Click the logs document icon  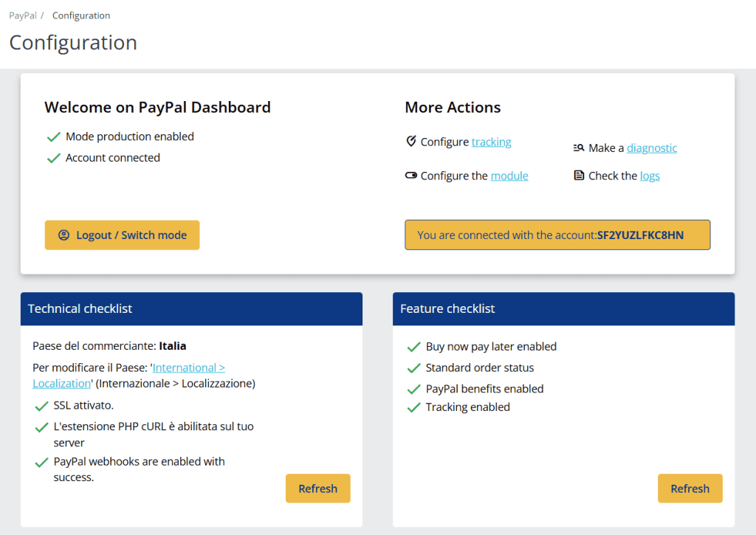pyautogui.click(x=579, y=175)
